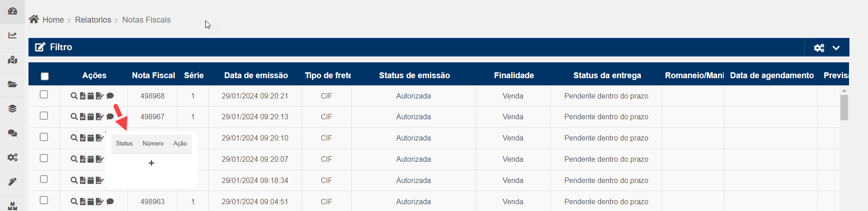The width and height of the screenshot is (868, 211).
Task: Click the comment bubble icon for nota 498963
Action: tap(110, 202)
